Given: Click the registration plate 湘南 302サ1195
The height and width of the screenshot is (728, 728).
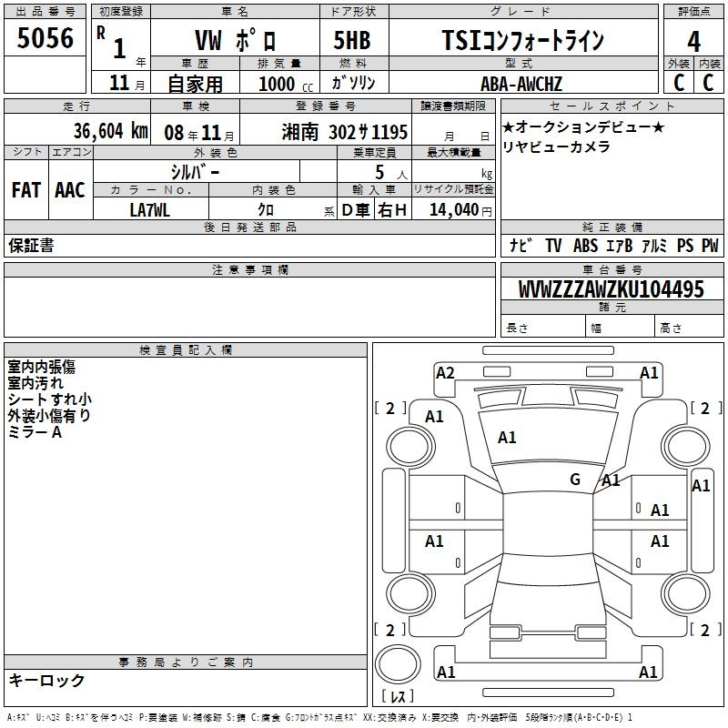Looking at the screenshot, I should 339,132.
